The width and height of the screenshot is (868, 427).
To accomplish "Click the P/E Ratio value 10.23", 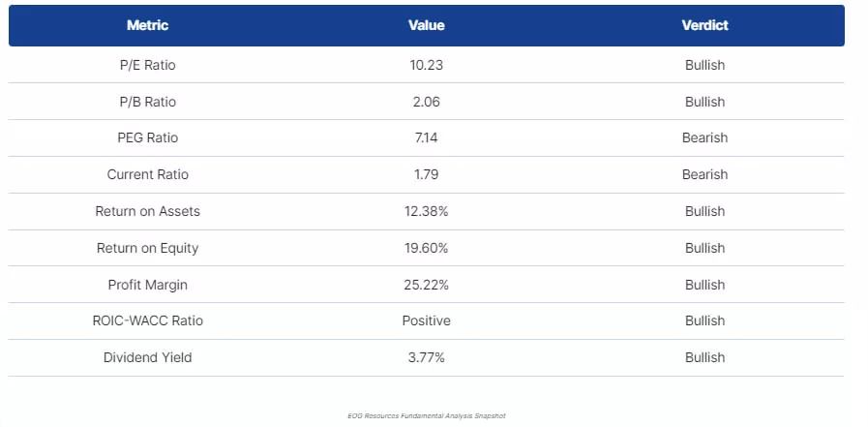I will tap(426, 65).
